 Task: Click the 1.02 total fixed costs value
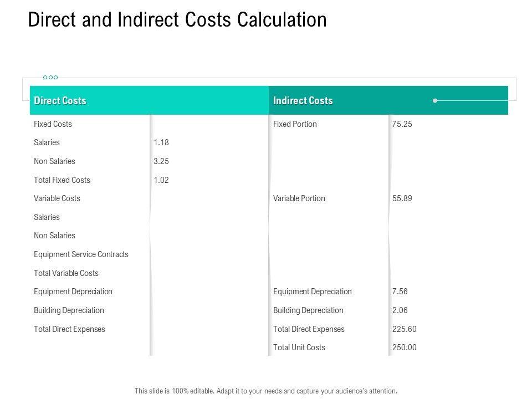(161, 180)
